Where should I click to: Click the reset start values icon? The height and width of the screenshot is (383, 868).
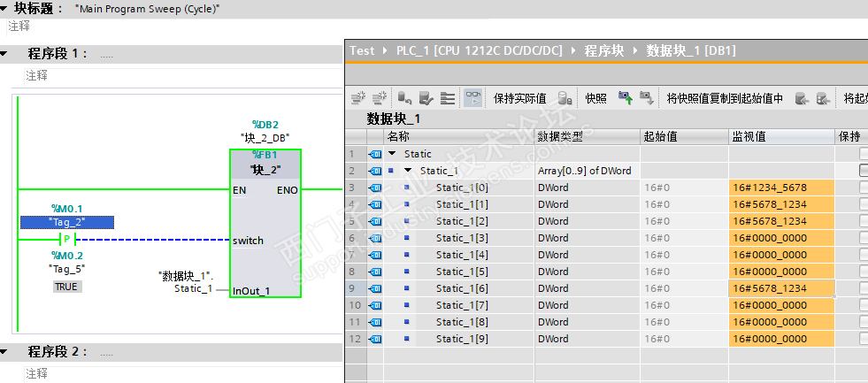[405, 98]
